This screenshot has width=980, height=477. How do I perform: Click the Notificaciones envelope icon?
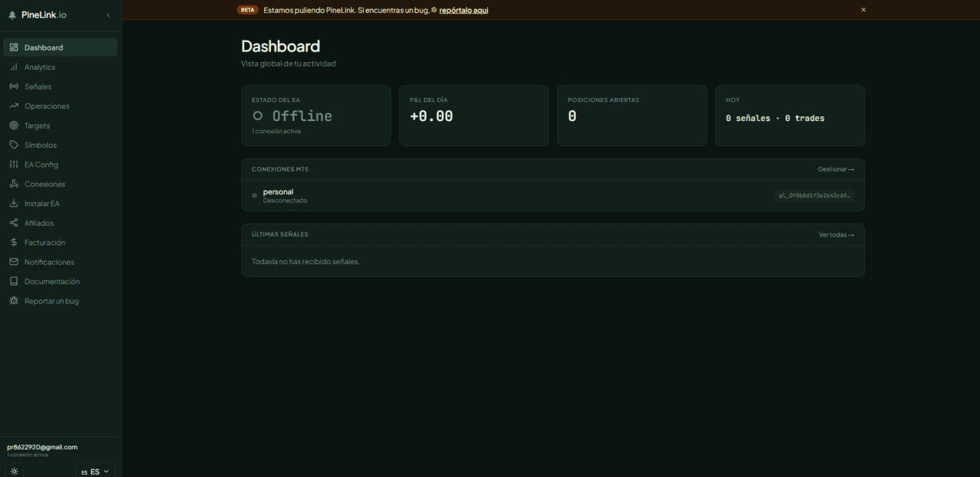14,262
